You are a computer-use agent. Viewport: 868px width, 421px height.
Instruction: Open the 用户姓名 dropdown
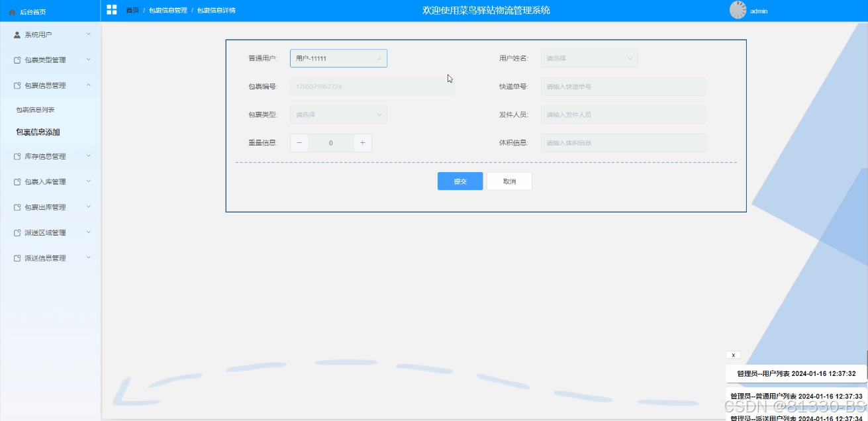[x=589, y=58]
